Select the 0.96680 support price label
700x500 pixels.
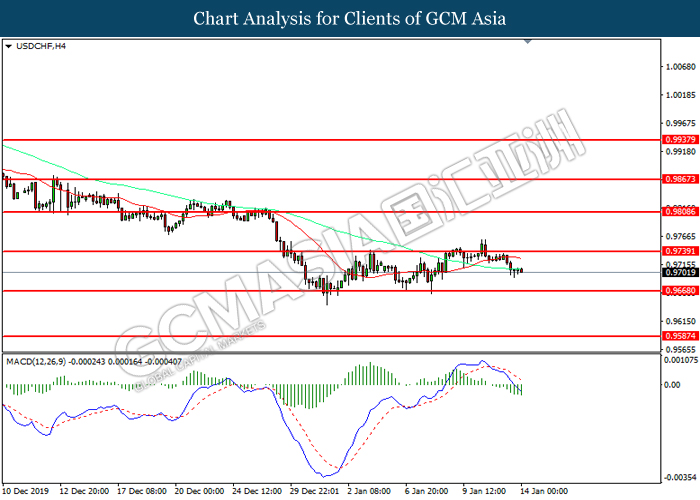tap(679, 291)
